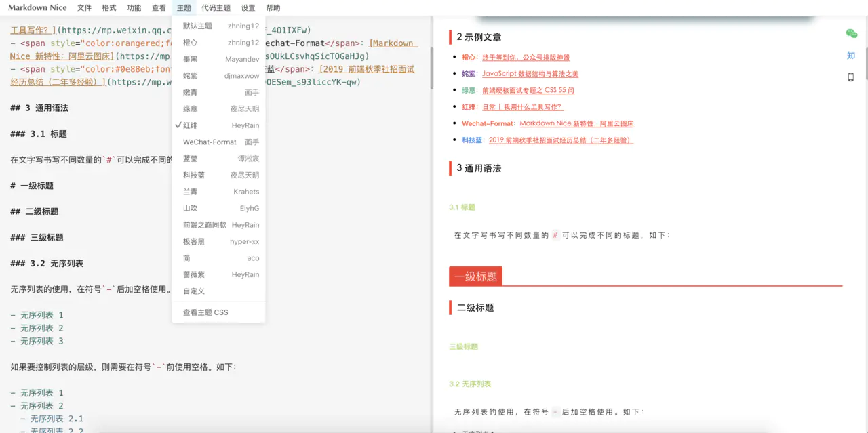868x433 pixels.
Task: Select the 山吹 theme by ElyhG
Action: pyautogui.click(x=218, y=209)
